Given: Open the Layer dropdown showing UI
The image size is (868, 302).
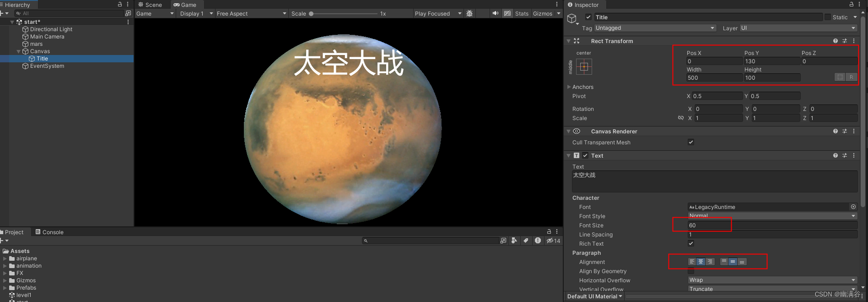Looking at the screenshot, I should (798, 28).
